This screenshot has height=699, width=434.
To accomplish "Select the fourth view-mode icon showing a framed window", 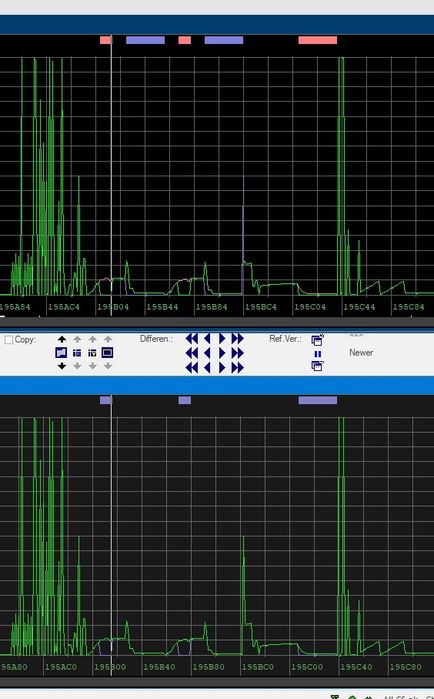I will click(107, 353).
